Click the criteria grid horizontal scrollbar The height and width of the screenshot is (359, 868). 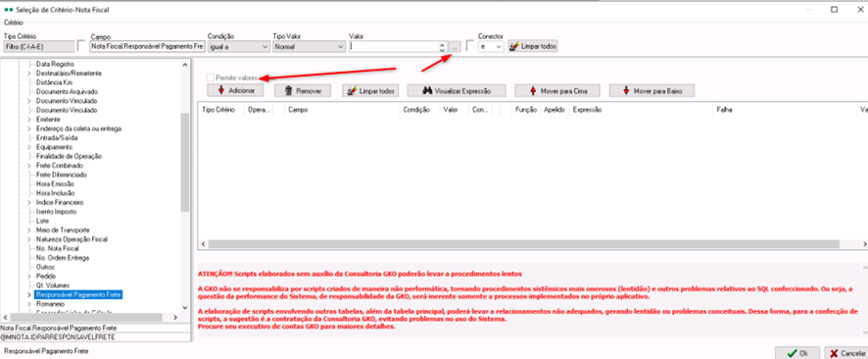pos(524,244)
